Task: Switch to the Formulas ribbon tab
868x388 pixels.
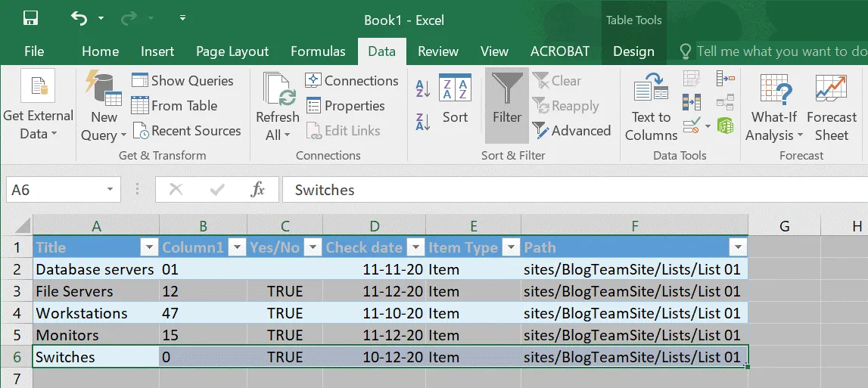Action: coord(318,51)
